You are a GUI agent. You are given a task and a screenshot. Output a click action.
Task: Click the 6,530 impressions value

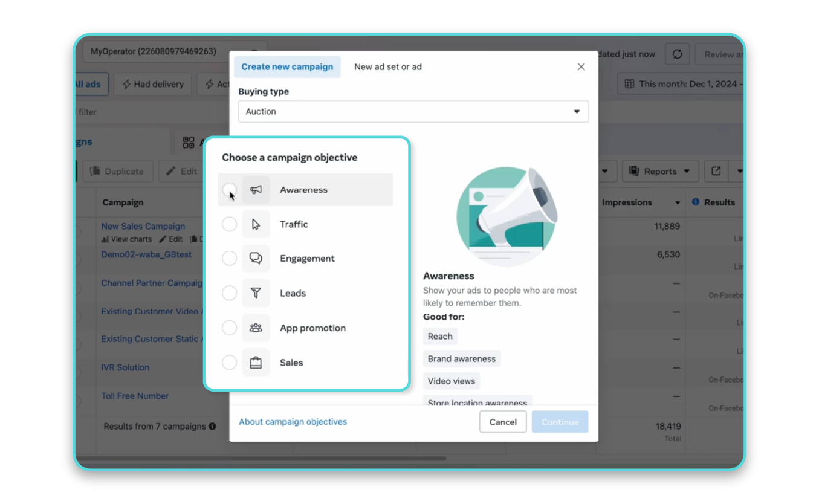(x=668, y=255)
